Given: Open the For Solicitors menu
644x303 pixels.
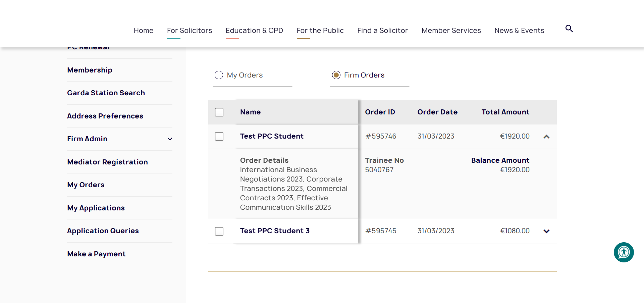Looking at the screenshot, I should coord(190,31).
